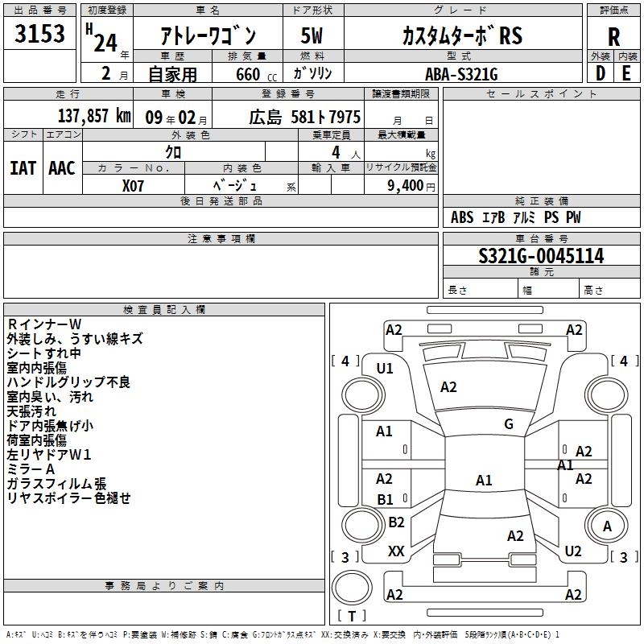Select the displacement value 660 cc
The image size is (644, 644).
click(257, 74)
